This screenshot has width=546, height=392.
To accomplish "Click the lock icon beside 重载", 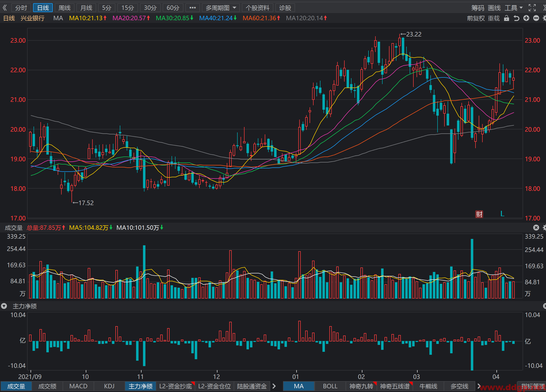I will coord(507,18).
